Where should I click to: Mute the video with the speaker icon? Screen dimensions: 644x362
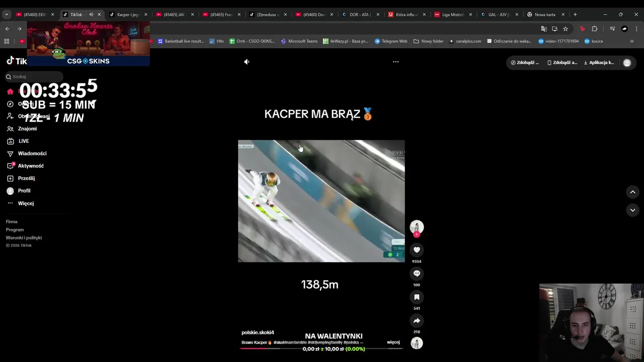tap(247, 62)
